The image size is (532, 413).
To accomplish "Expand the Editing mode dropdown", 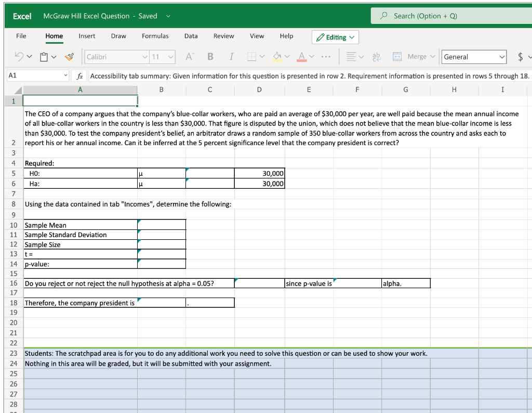I will pyautogui.click(x=336, y=37).
